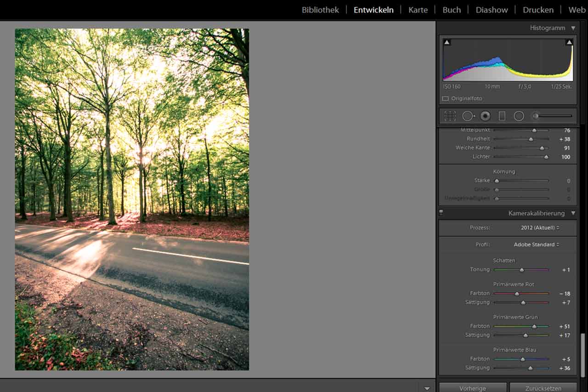Select the graduated filter tool
This screenshot has width=588, height=392.
502,116
